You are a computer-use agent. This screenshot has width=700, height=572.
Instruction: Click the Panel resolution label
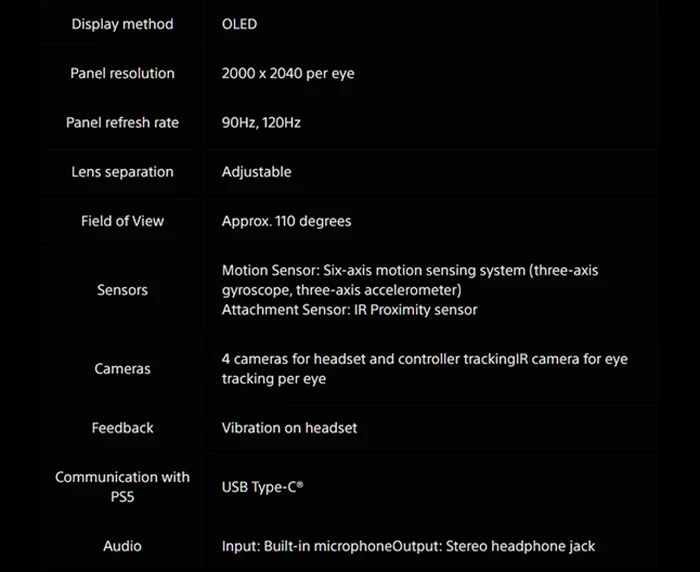pos(122,73)
